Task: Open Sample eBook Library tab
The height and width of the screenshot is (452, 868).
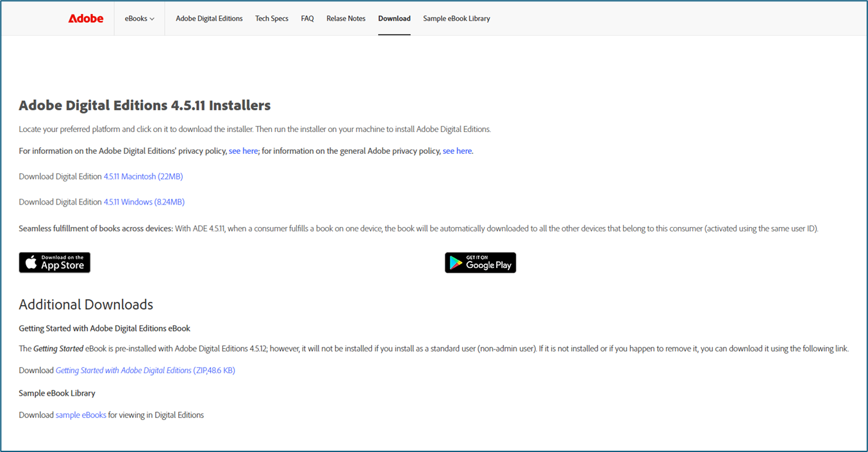Action: tap(456, 19)
